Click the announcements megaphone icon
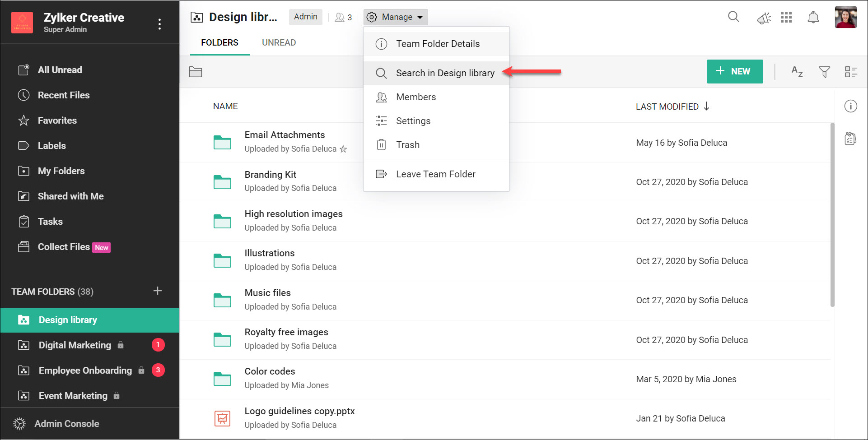This screenshot has width=868, height=440. [x=764, y=17]
